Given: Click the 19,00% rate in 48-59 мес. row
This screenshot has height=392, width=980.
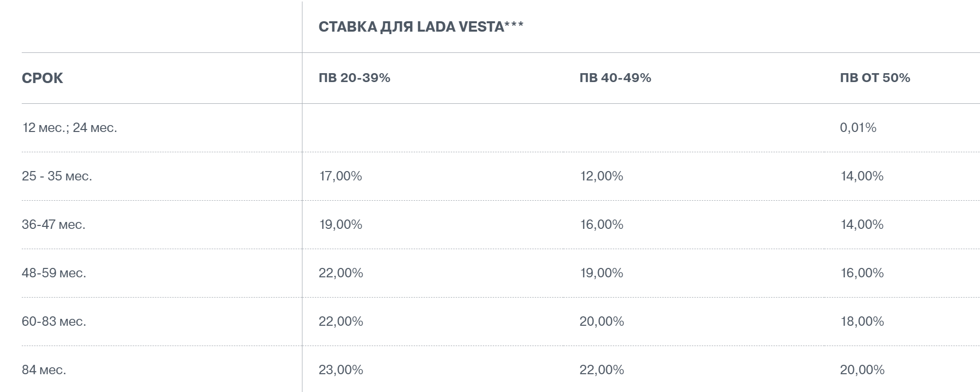Looking at the screenshot, I should (x=601, y=273).
